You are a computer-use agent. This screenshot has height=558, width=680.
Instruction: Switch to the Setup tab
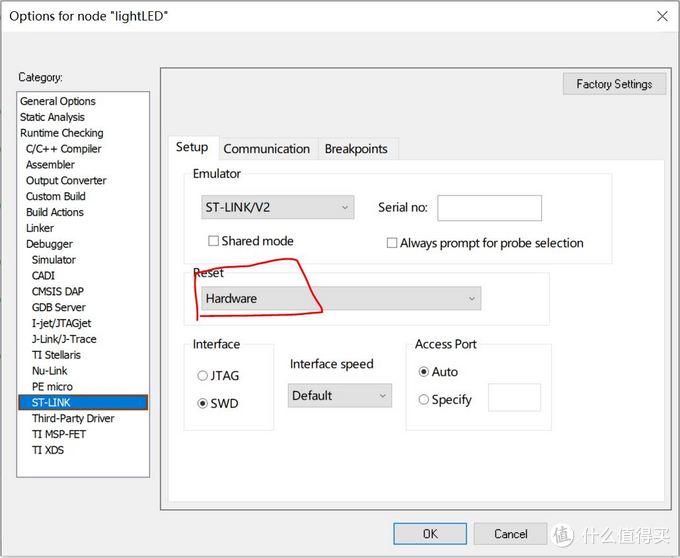click(192, 147)
